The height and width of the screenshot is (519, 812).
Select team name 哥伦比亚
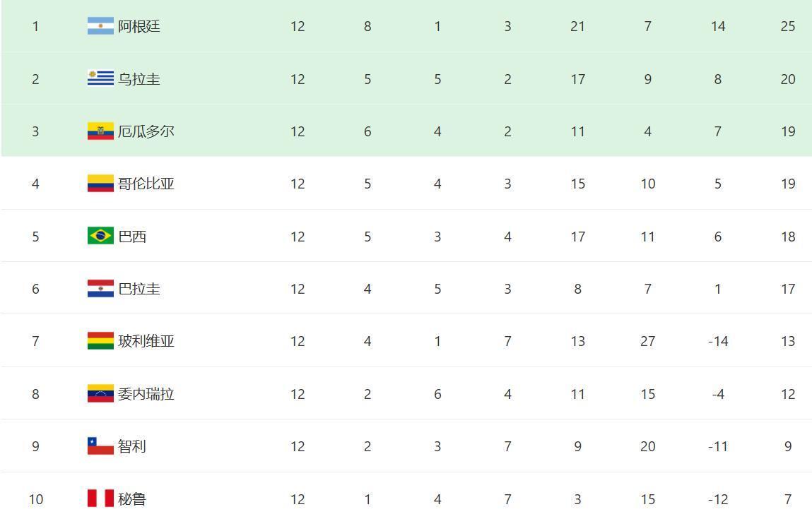146,184
